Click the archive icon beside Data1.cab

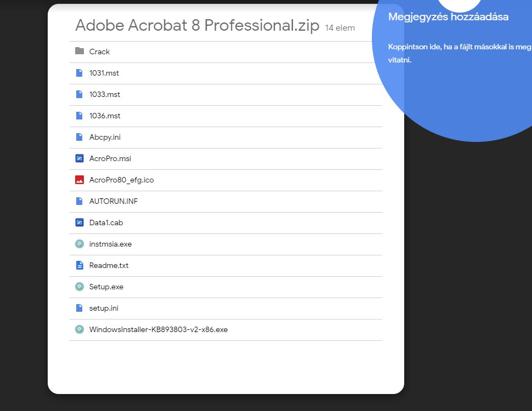pyautogui.click(x=80, y=222)
